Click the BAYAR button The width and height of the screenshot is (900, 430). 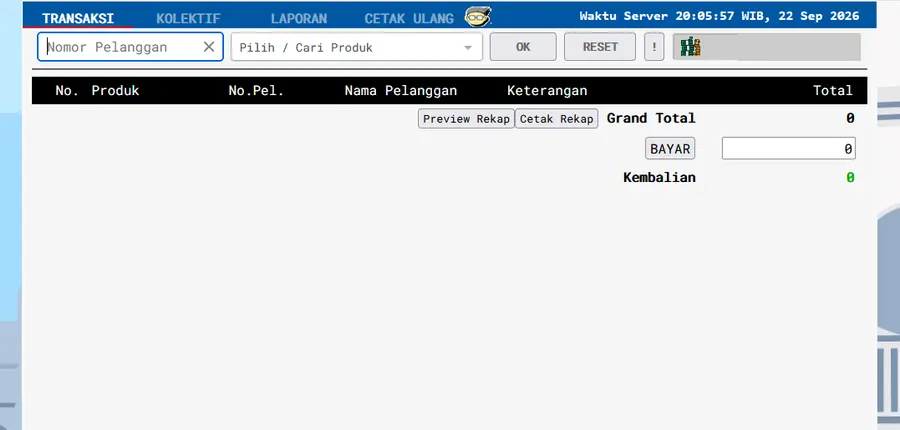[670, 149]
